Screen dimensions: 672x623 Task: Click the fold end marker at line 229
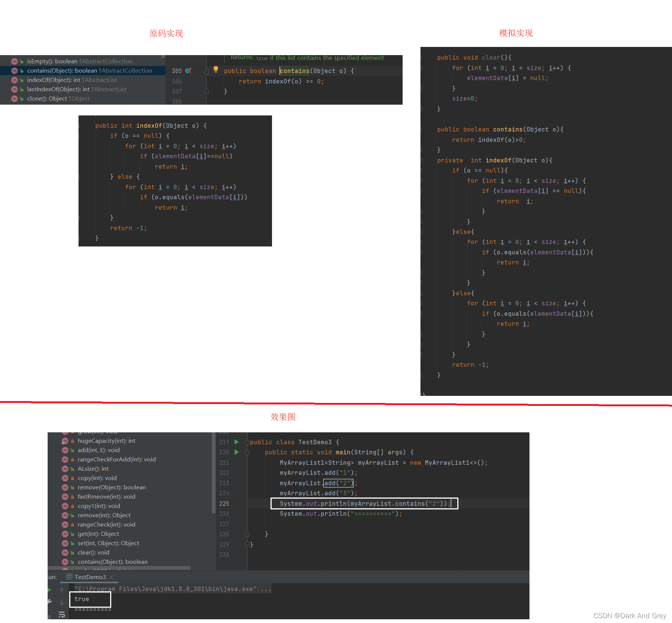[x=247, y=544]
